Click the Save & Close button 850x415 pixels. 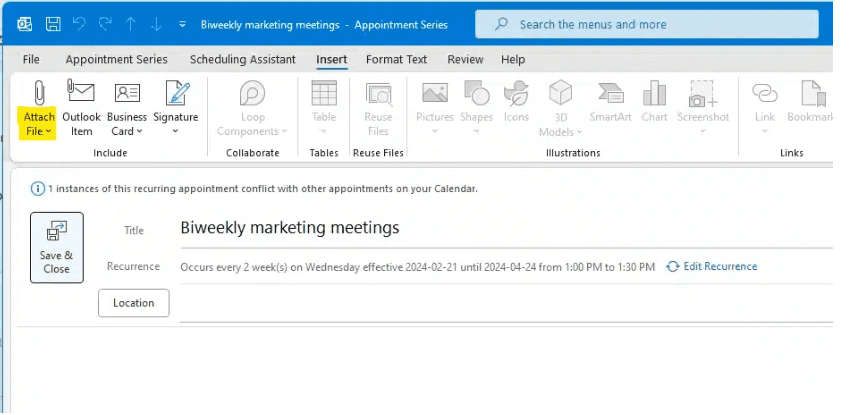coord(57,247)
